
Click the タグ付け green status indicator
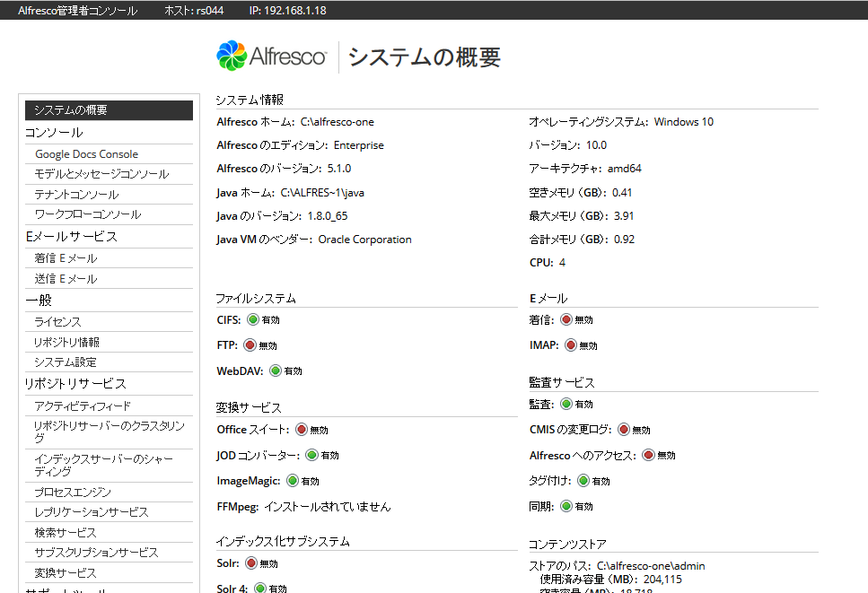tap(583, 481)
